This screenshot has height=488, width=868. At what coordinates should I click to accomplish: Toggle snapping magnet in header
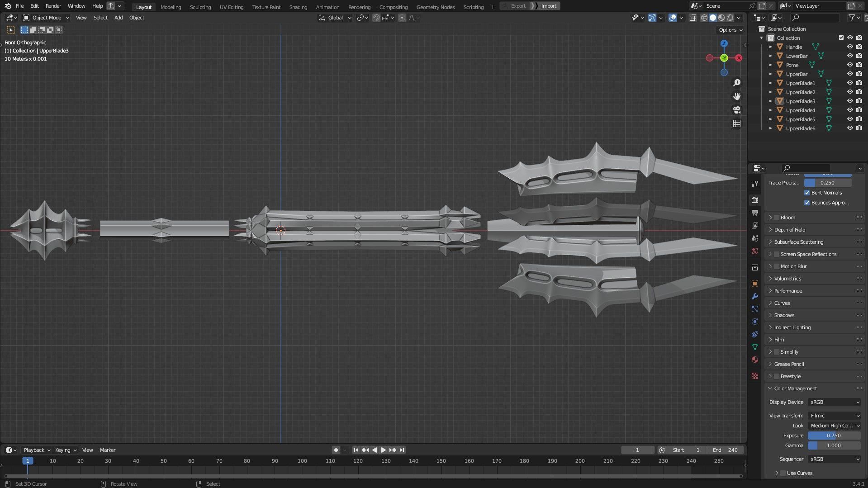point(376,18)
